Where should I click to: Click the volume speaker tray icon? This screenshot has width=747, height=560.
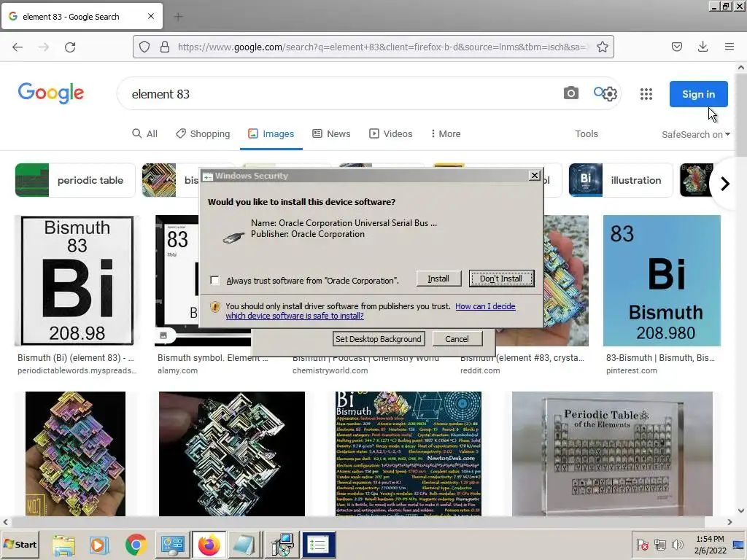click(676, 544)
